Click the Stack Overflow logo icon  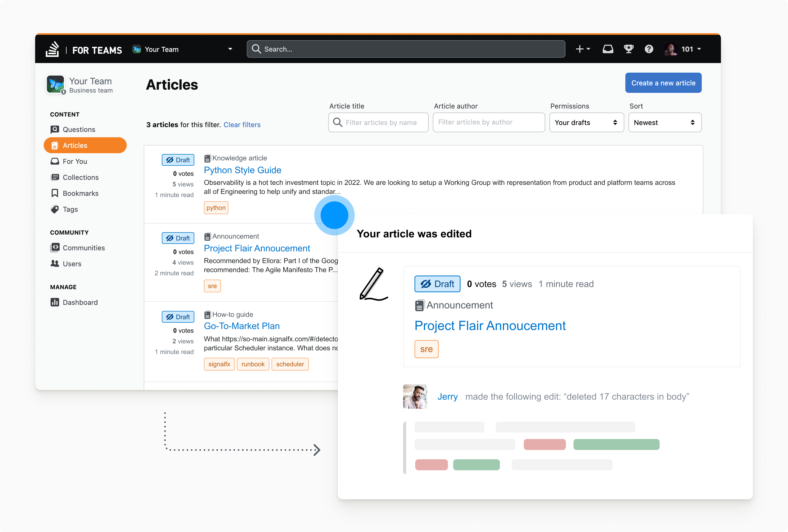click(x=52, y=49)
